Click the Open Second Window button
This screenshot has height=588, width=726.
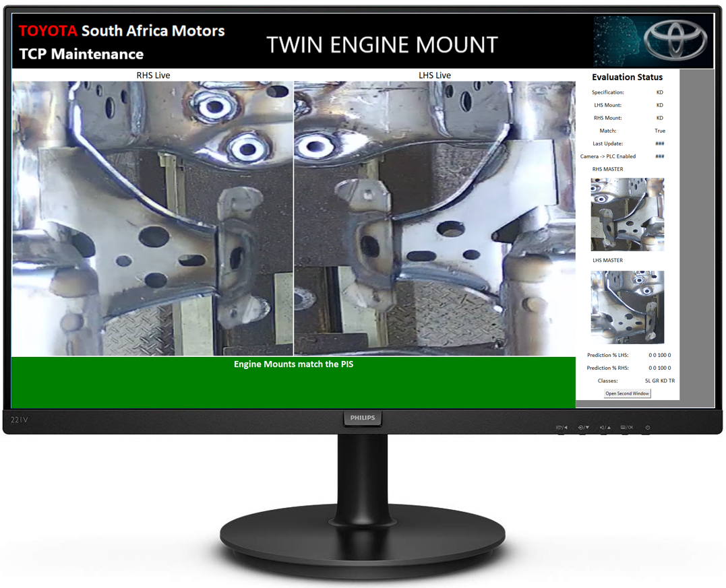pos(627,394)
